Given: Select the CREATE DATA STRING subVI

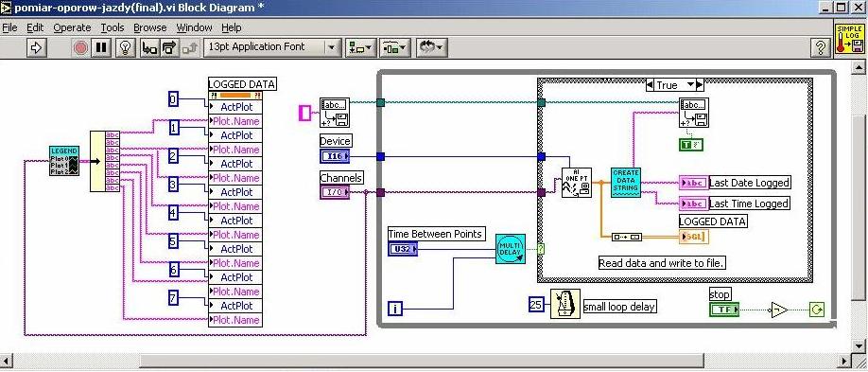Looking at the screenshot, I should [626, 182].
